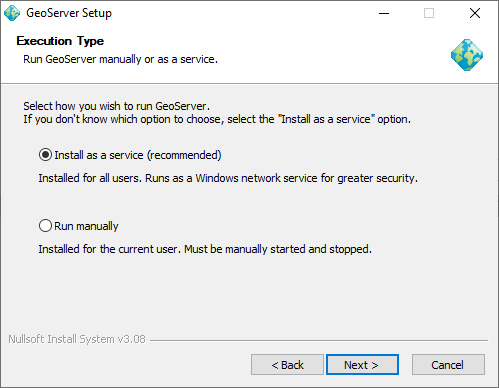Viewport: 499px width, 388px height.
Task: Click the "Installed for all users" description
Action: pos(228,178)
